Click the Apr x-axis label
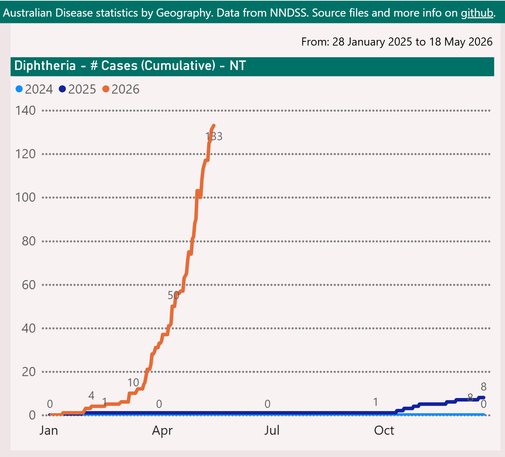Screen dimensions: 505x457 click(x=162, y=431)
